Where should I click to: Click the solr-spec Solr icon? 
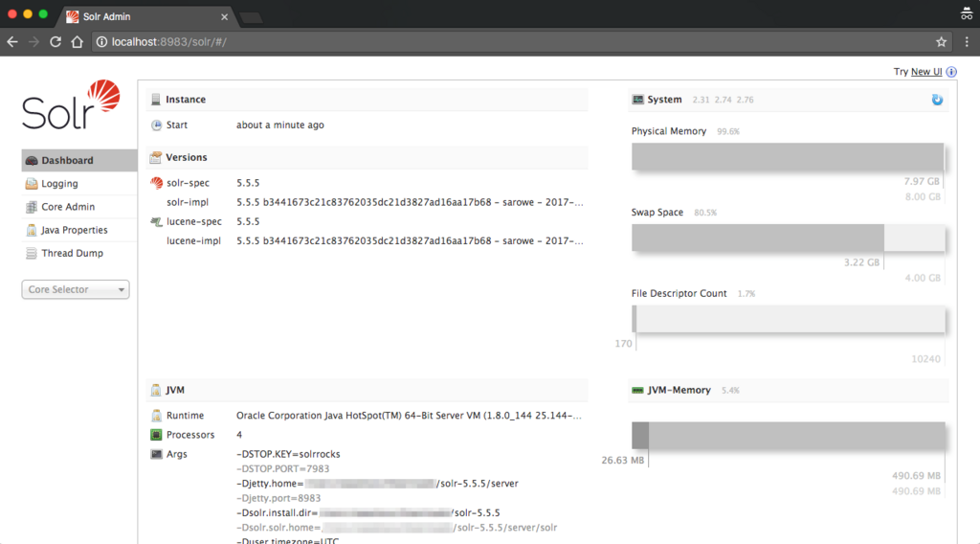click(x=156, y=183)
